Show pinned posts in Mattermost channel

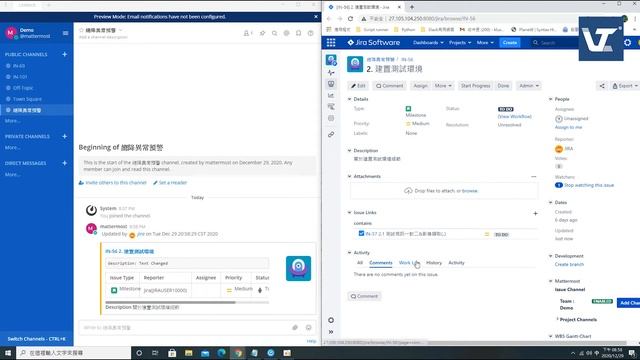click(x=262, y=33)
